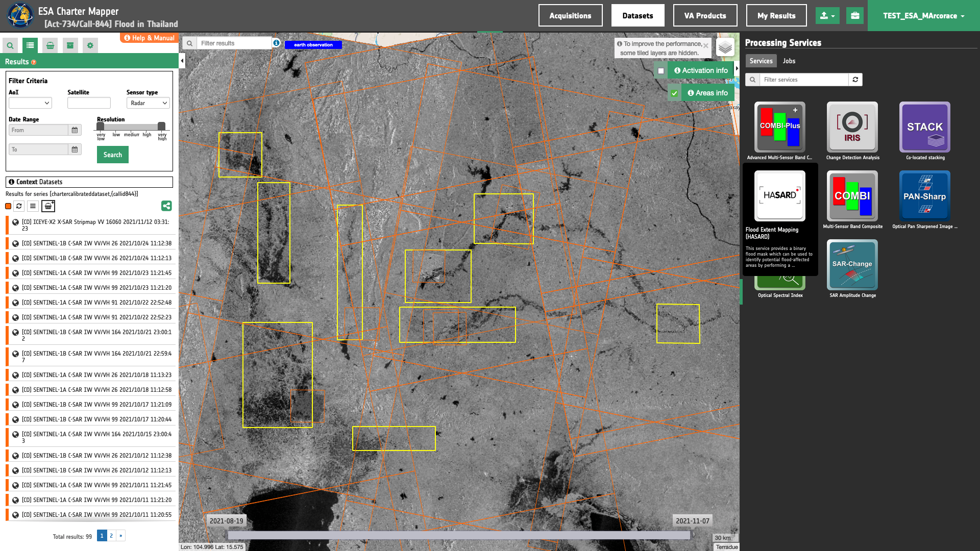Open the upload dropdown in top bar
Screen dimensions: 980x551
pyautogui.click(x=827, y=16)
